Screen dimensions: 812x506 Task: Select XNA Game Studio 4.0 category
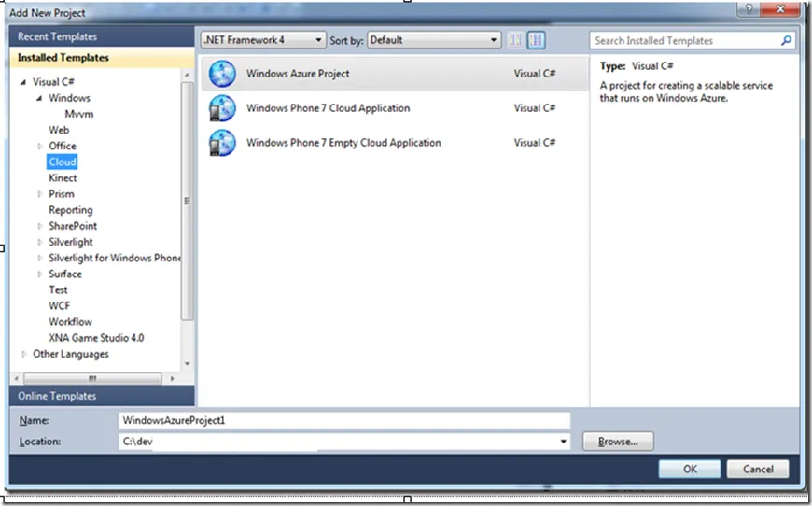point(96,338)
